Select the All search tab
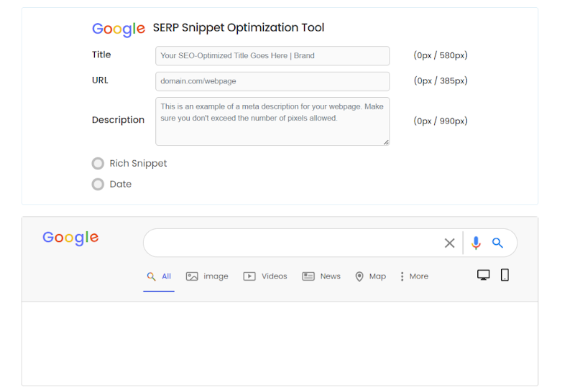The width and height of the screenshot is (575, 392). click(159, 276)
